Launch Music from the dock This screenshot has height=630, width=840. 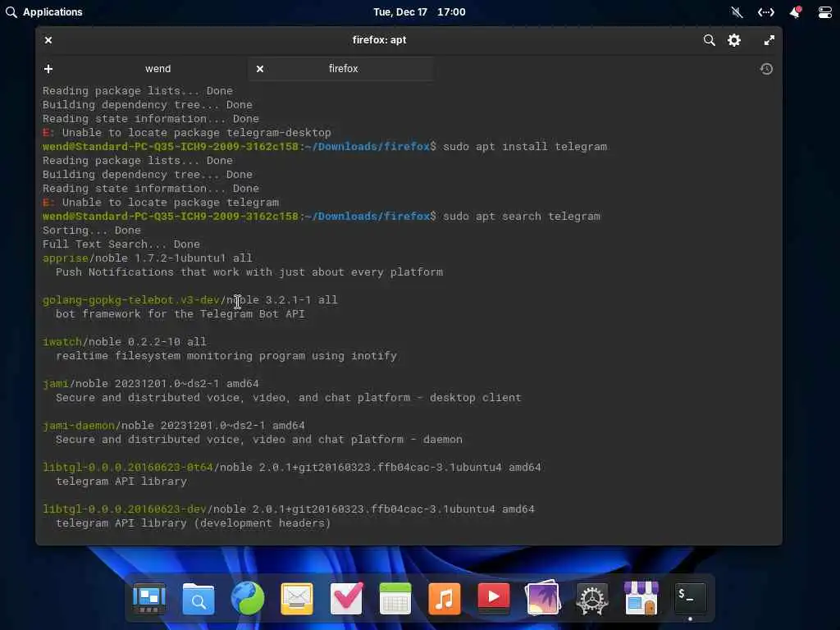445,598
